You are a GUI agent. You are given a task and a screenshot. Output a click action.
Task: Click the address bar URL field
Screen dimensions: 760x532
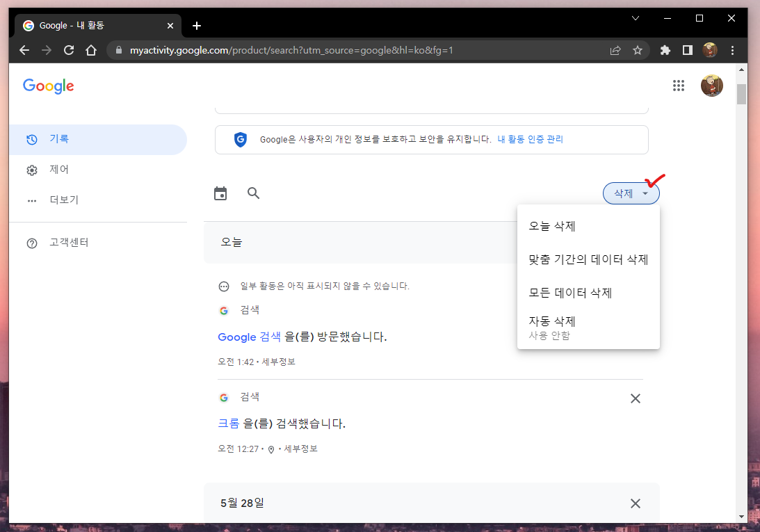pyautogui.click(x=359, y=50)
